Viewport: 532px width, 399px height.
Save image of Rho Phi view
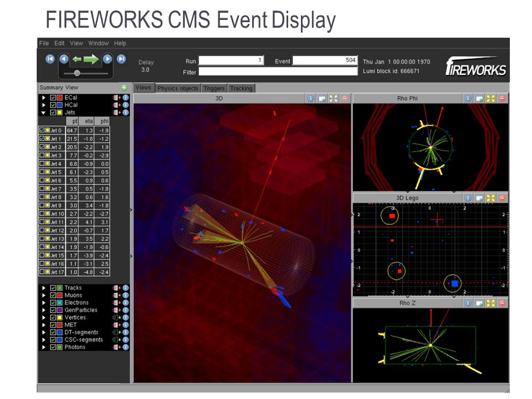click(479, 99)
